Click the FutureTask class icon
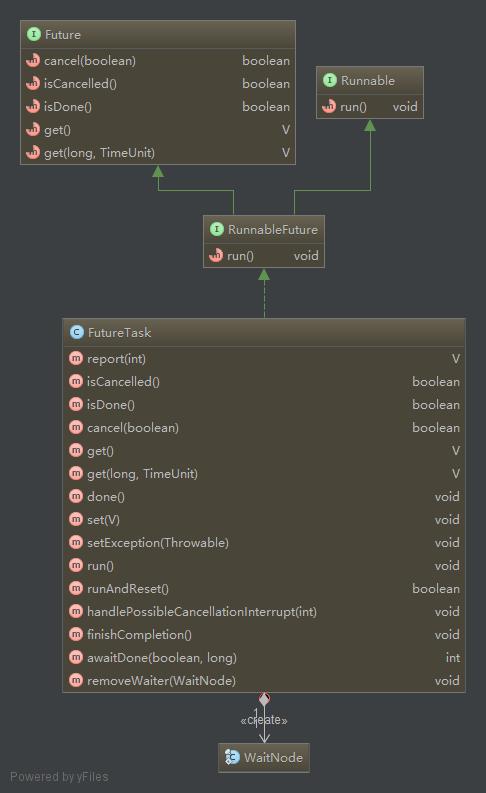Screen dimensions: 486x793 click(x=76, y=332)
